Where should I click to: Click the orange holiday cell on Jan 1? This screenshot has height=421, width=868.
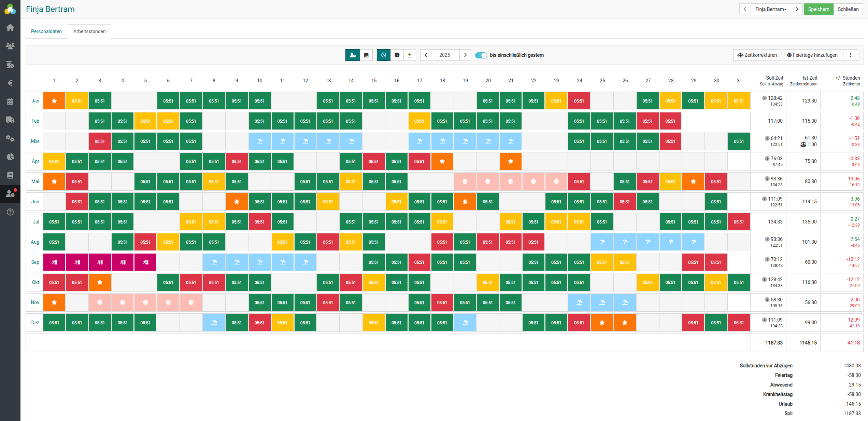pyautogui.click(x=54, y=101)
